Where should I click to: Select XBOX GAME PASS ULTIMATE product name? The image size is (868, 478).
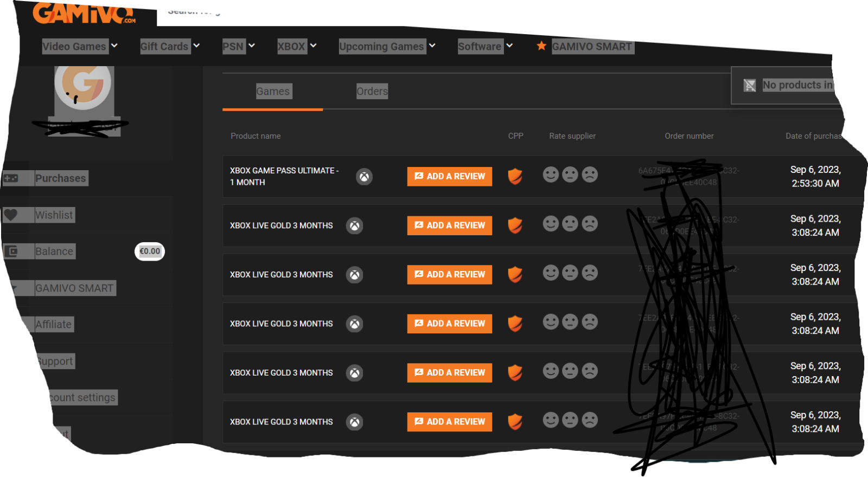tap(284, 176)
